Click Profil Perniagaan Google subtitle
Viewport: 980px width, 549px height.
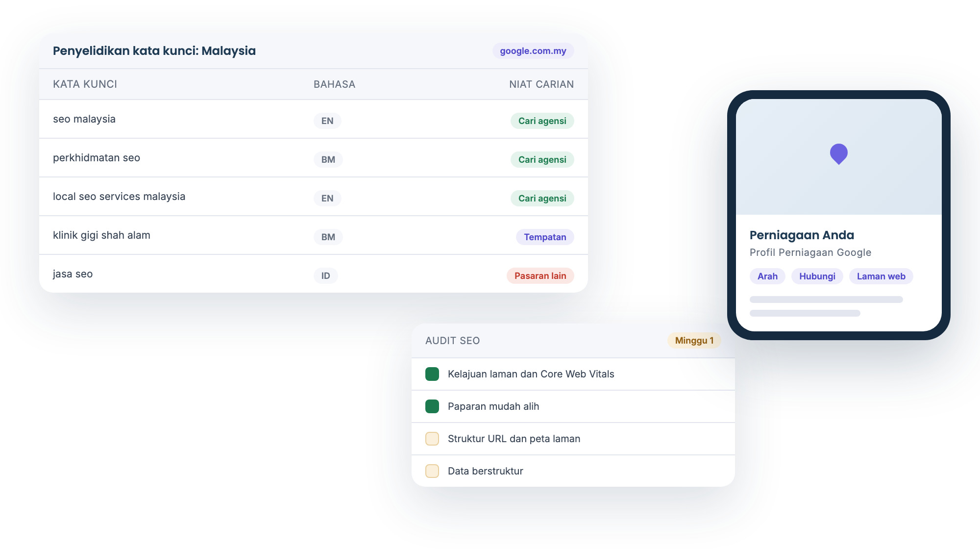pos(810,252)
